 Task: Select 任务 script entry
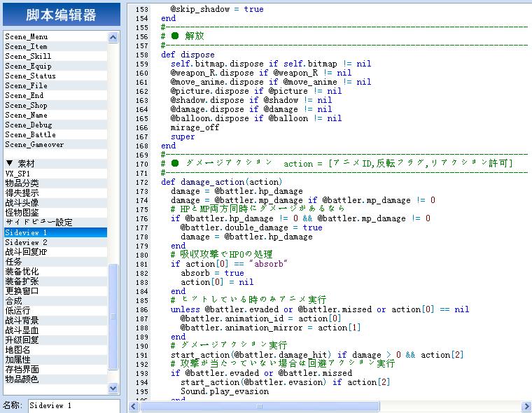pos(55,262)
